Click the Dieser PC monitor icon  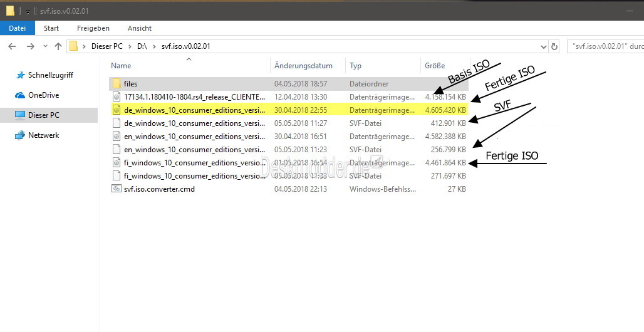point(20,115)
